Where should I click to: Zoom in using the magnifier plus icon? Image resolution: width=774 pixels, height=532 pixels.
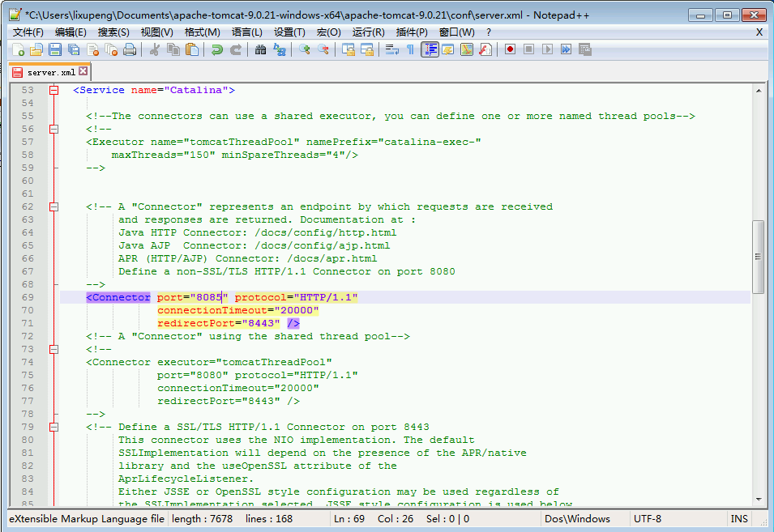point(305,49)
